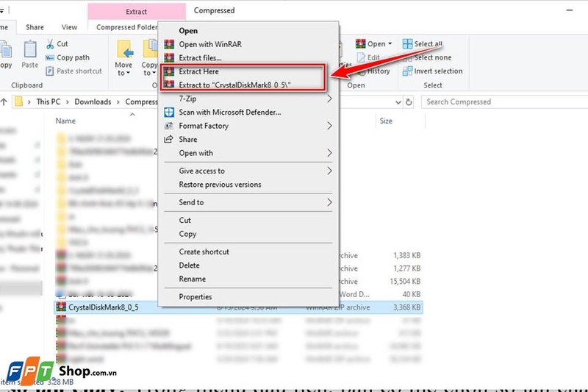Click the Up arrow navigation button
This screenshot has height=392, width=588.
coord(4,101)
